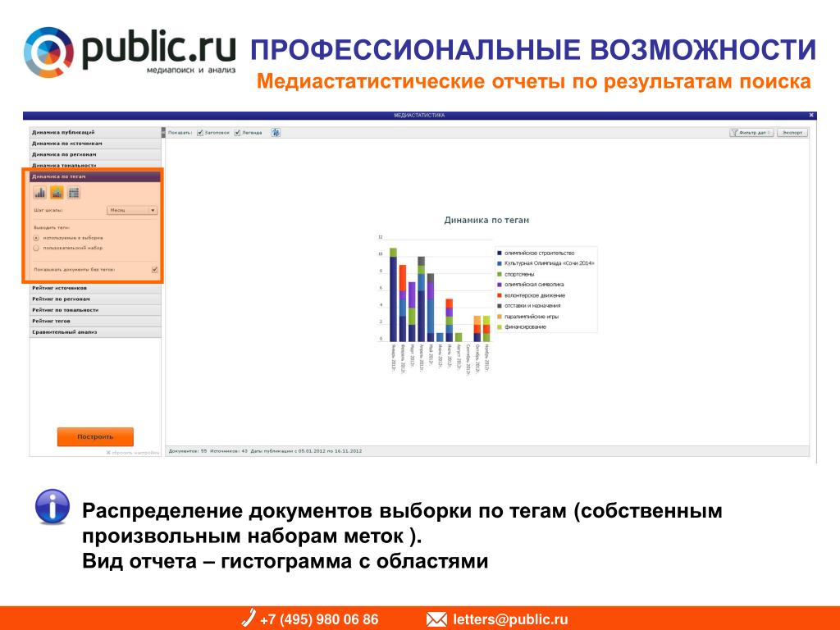Open Рейтинг по тональности section
This screenshot has height=630, width=840.
tap(95, 310)
